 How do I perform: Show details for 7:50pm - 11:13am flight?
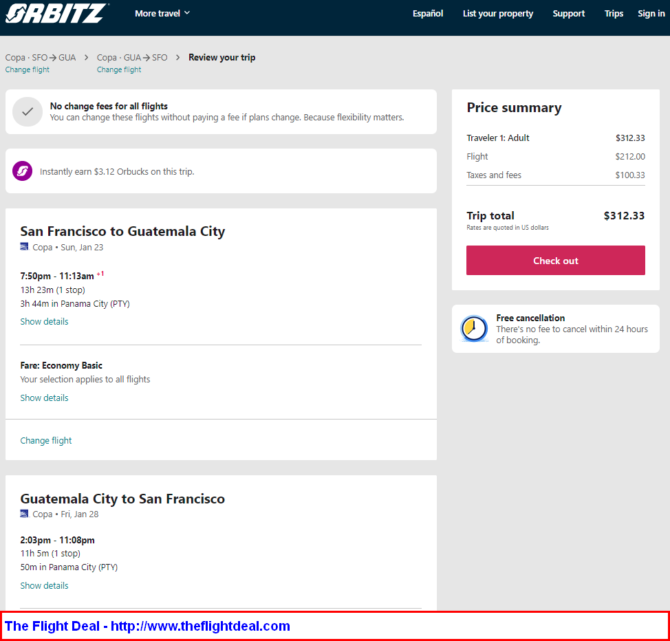(x=44, y=321)
